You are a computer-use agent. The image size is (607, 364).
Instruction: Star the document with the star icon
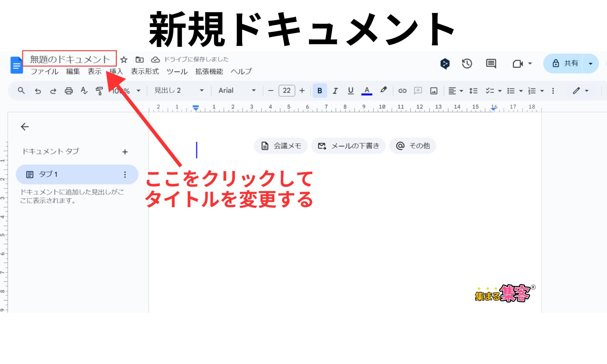pos(124,60)
